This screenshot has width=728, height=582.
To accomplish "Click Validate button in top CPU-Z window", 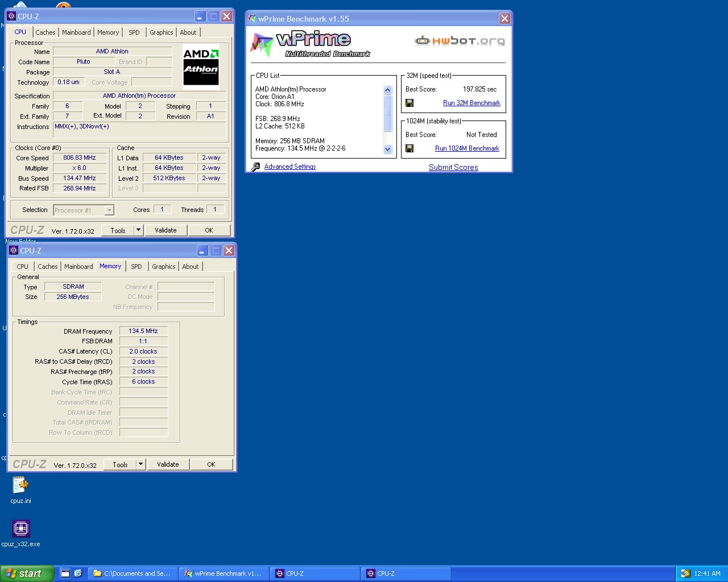I will [166, 230].
